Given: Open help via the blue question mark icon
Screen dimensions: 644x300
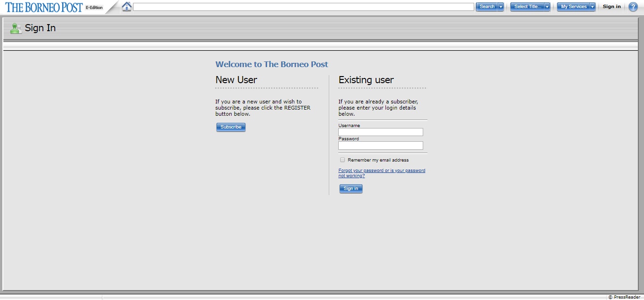Looking at the screenshot, I should (633, 7).
